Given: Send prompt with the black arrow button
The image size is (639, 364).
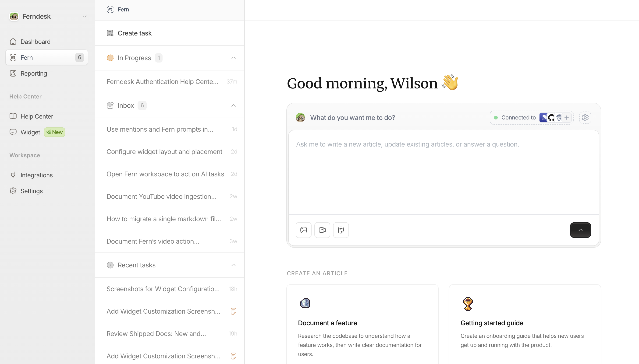Looking at the screenshot, I should tap(580, 230).
